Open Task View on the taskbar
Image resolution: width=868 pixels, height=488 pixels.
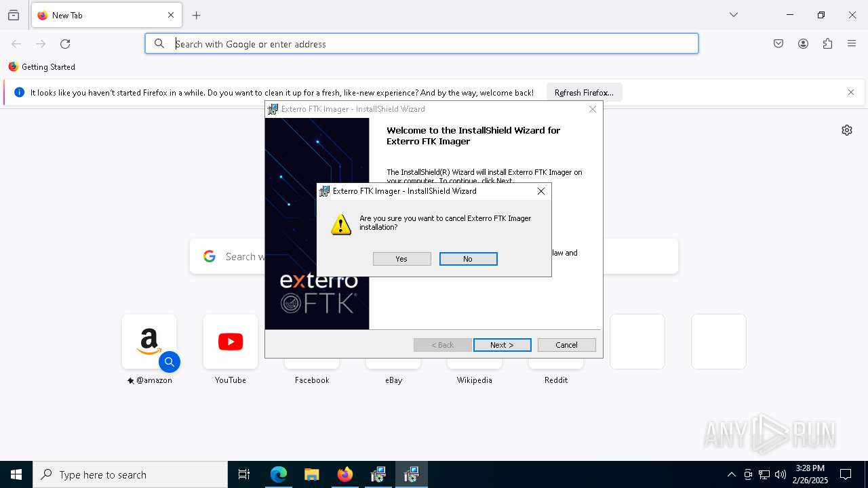click(244, 474)
